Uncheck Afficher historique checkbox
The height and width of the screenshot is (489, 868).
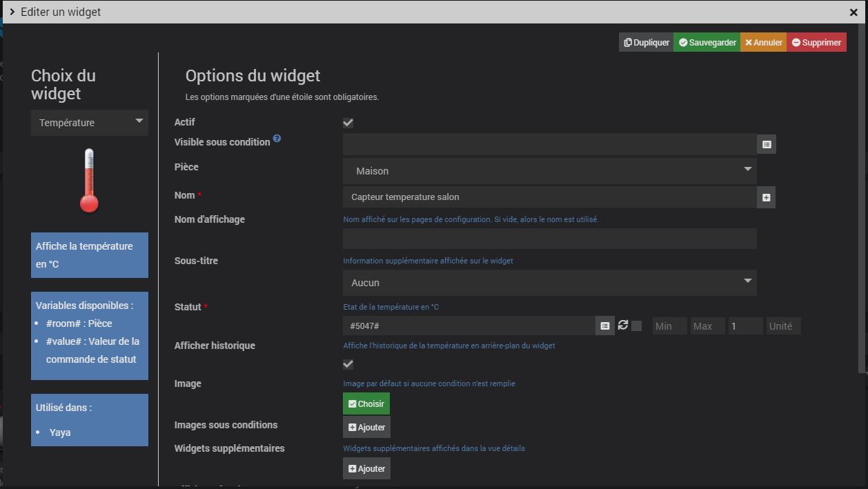[x=348, y=364]
